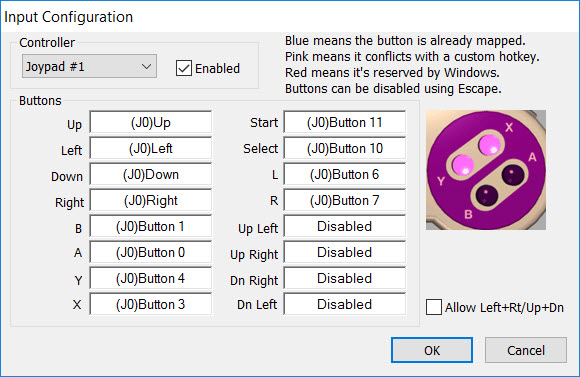Select the B mapping field showing Button 1
580x377 pixels.
(x=151, y=226)
